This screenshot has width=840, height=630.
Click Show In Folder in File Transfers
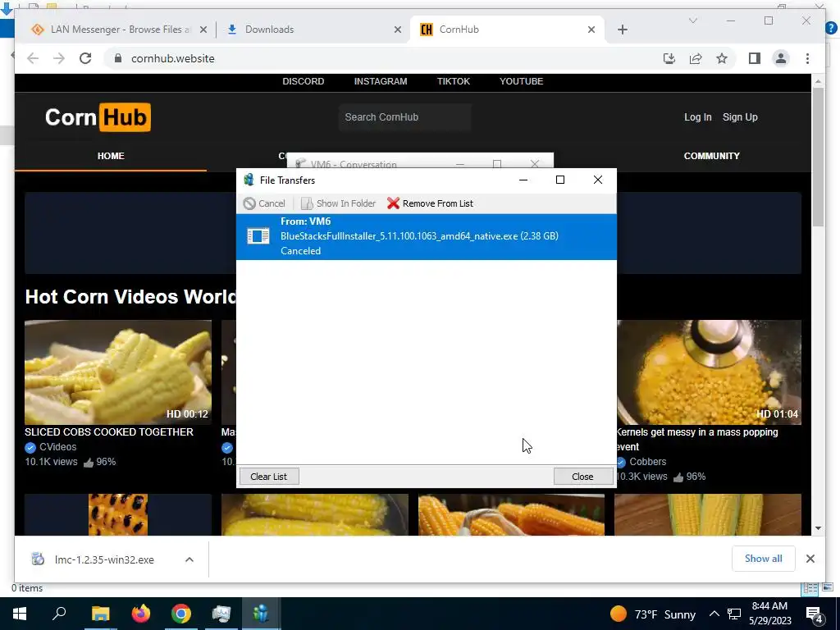tap(339, 203)
